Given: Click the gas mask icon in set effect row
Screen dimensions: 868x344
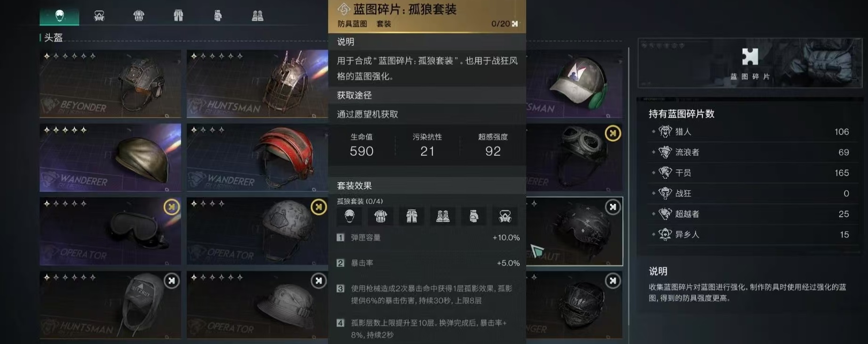Looking at the screenshot, I should [x=505, y=216].
